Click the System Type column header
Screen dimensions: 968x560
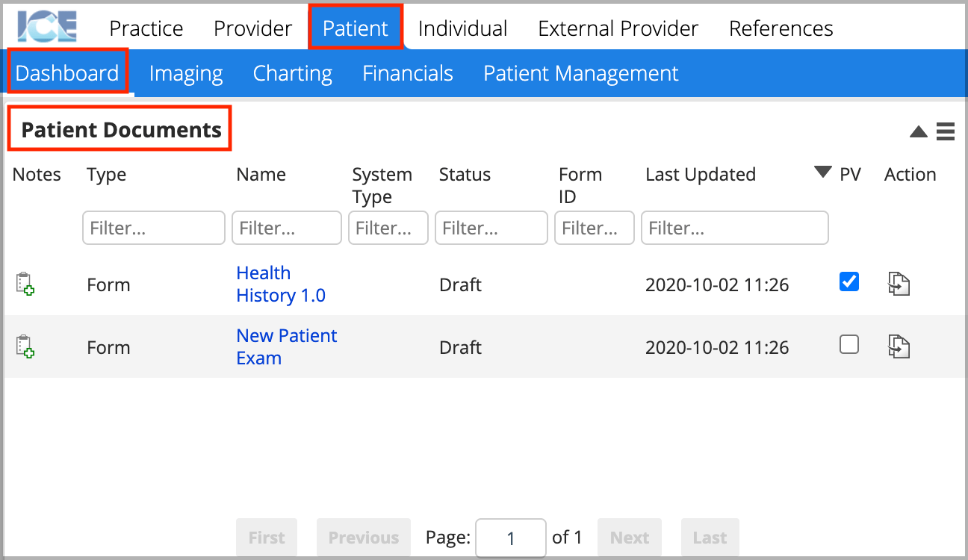[x=382, y=185]
